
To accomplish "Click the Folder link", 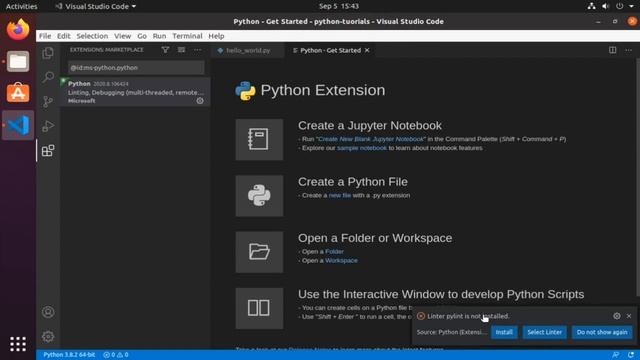I will [334, 252].
